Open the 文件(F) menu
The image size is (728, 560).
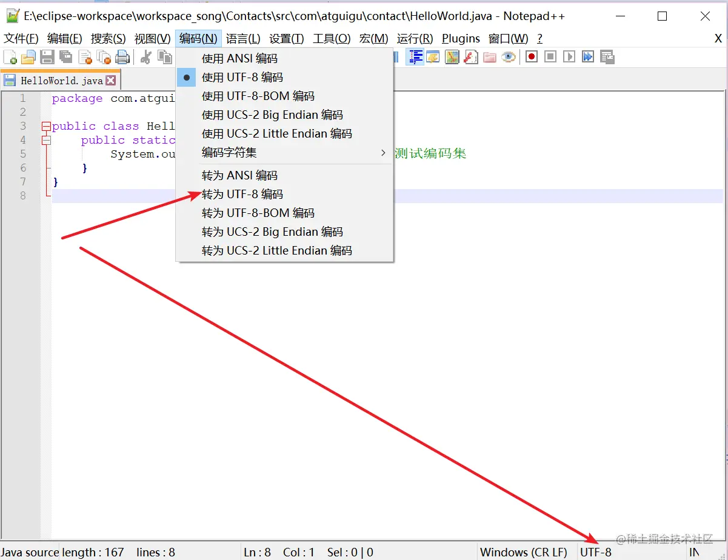click(x=21, y=39)
